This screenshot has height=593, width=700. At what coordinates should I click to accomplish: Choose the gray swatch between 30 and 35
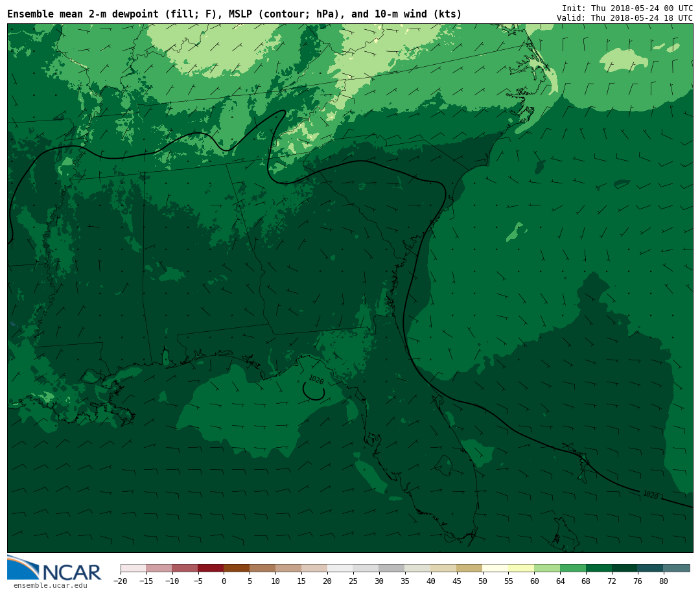coord(391,568)
